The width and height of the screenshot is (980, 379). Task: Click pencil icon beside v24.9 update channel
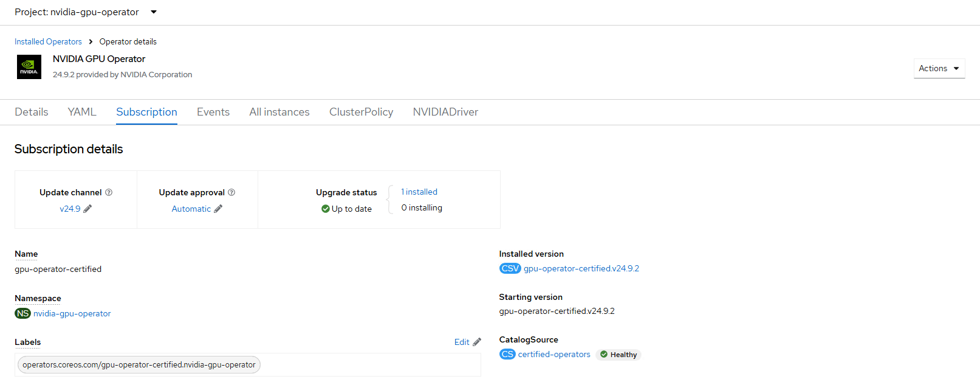point(87,209)
